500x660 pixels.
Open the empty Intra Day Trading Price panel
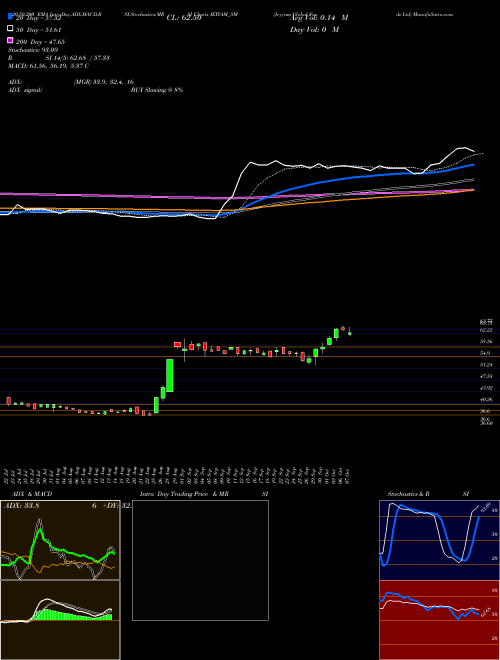(x=200, y=560)
